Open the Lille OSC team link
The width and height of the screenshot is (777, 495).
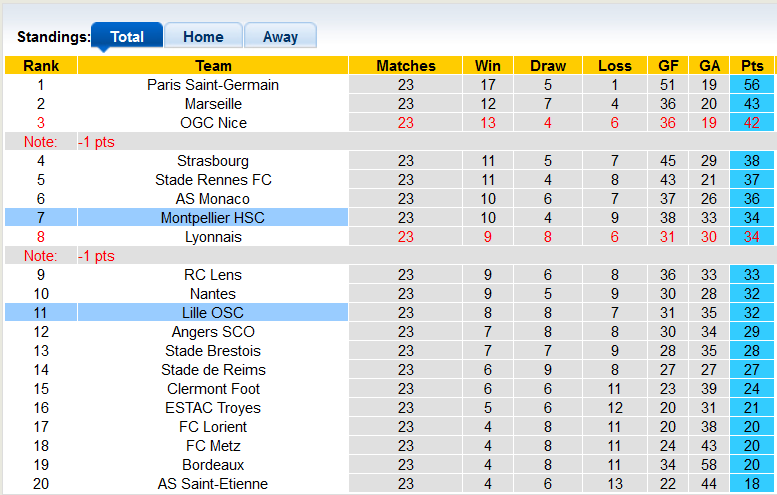[213, 313]
